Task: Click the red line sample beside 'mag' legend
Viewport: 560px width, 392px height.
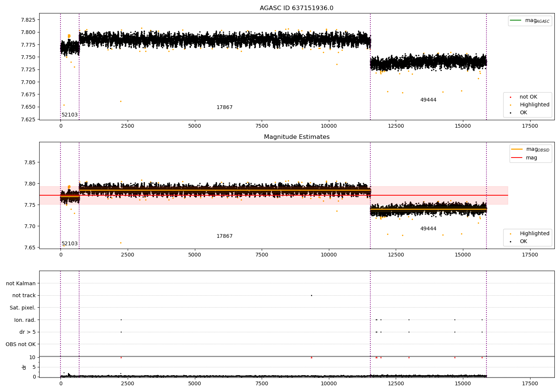Action: (x=517, y=158)
